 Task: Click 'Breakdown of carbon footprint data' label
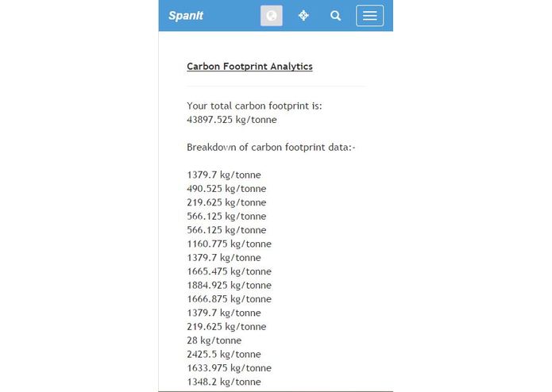coord(271,147)
